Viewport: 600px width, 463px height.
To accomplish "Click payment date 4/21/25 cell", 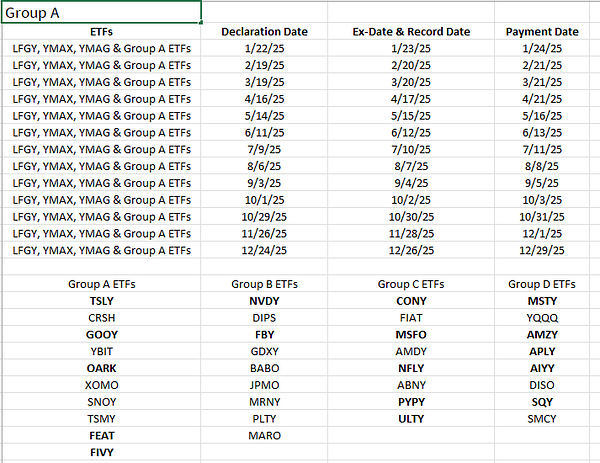I will coord(542,98).
